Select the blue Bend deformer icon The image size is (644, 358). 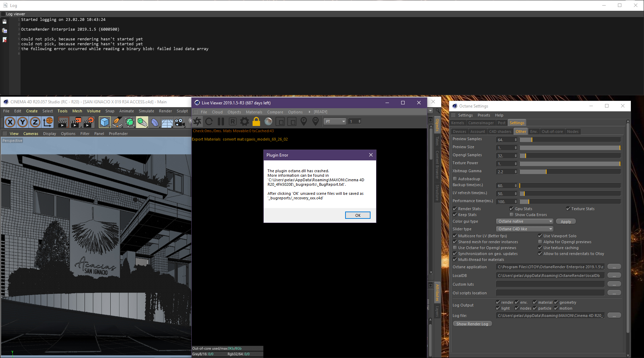click(x=155, y=122)
